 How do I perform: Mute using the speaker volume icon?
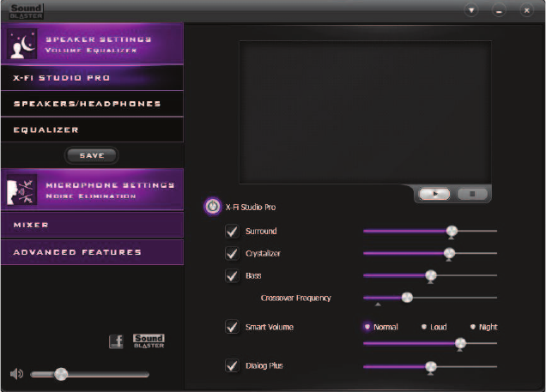point(16,374)
